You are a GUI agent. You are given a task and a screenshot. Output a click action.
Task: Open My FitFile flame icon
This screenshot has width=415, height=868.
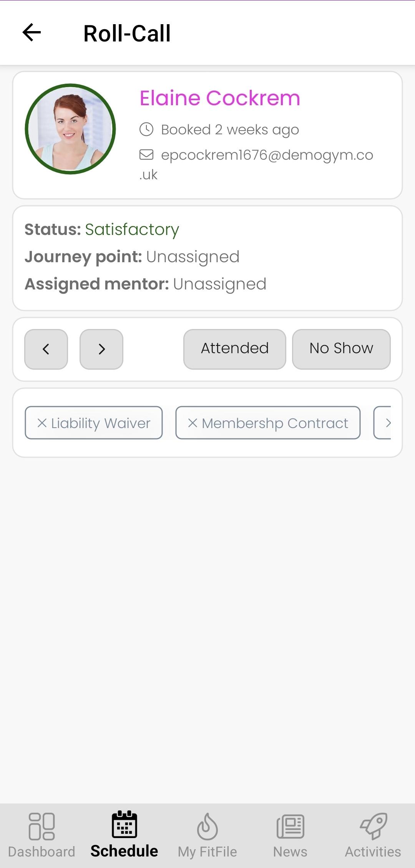click(207, 826)
